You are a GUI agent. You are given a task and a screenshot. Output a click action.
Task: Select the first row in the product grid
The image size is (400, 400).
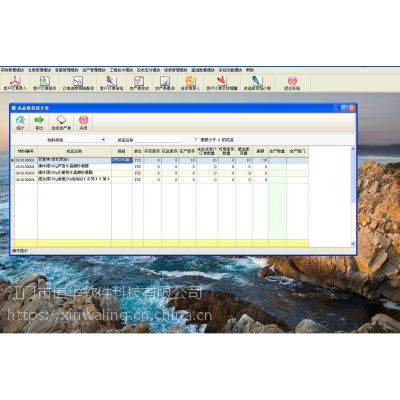click(162, 160)
